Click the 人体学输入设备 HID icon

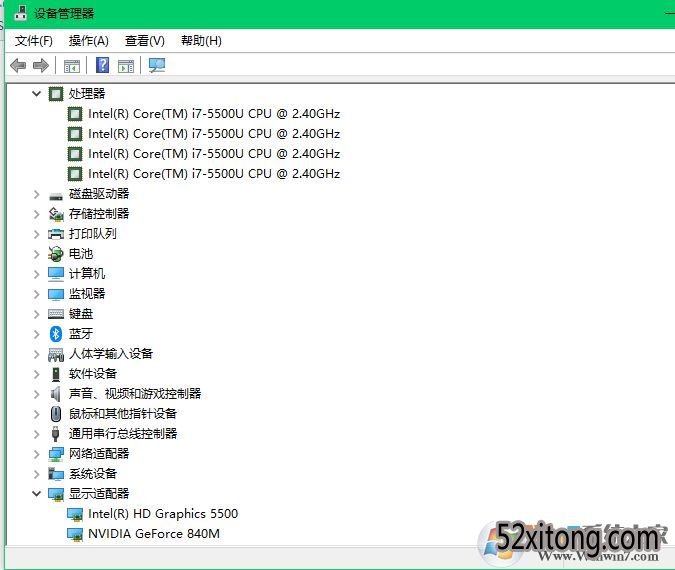point(56,354)
